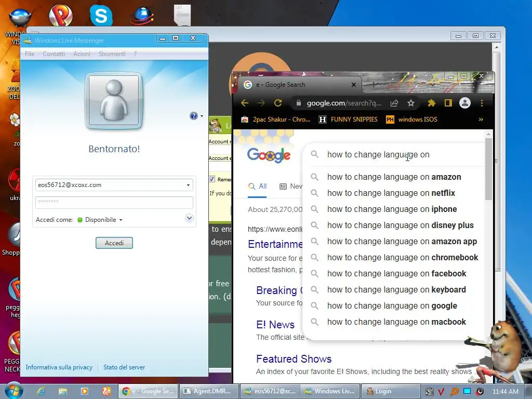The height and width of the screenshot is (399, 532).
Task: Select suggestion ending with amazon
Action: (x=394, y=177)
